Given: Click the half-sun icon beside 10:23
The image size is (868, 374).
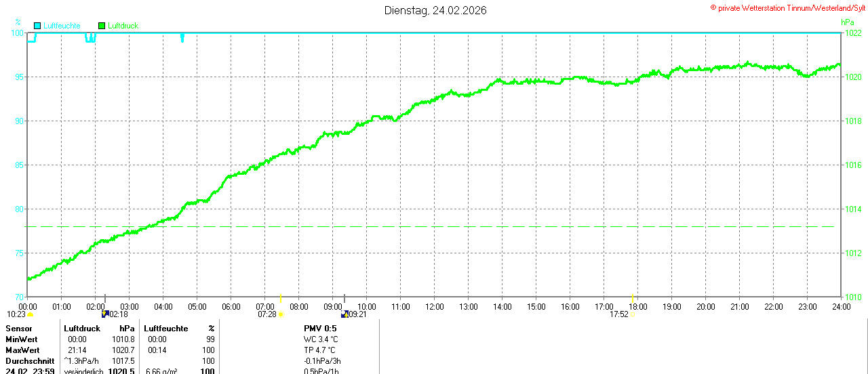Looking at the screenshot, I should (x=31, y=314).
